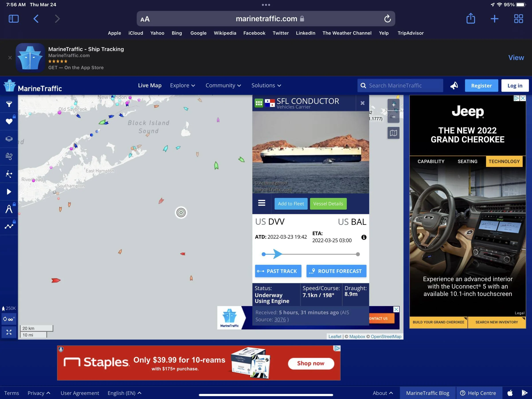Open the reader AA text options
This screenshot has height=399, width=532.
[x=145, y=19]
